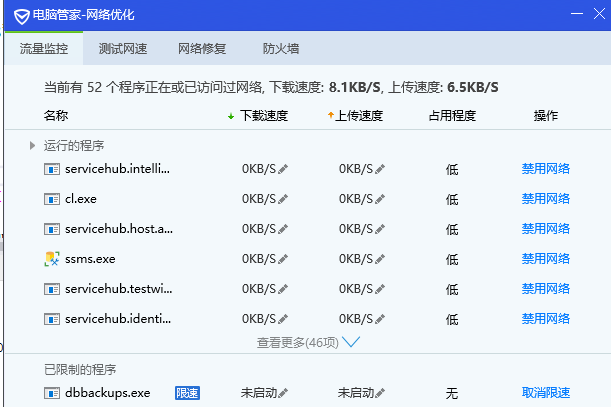Click the 操作 column header
The height and width of the screenshot is (407, 611).
546,116
